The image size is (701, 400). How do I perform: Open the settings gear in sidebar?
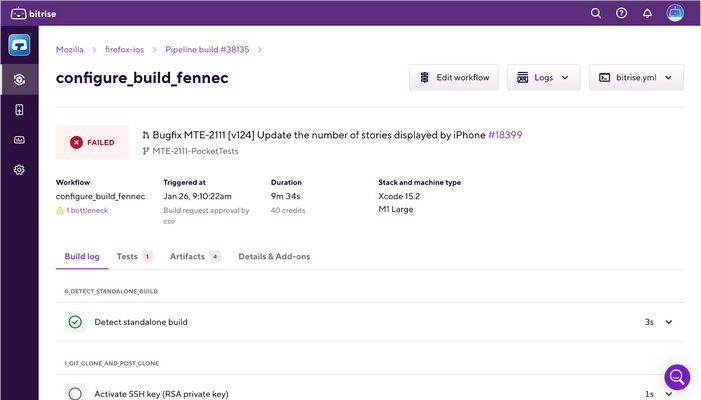pyautogui.click(x=19, y=170)
